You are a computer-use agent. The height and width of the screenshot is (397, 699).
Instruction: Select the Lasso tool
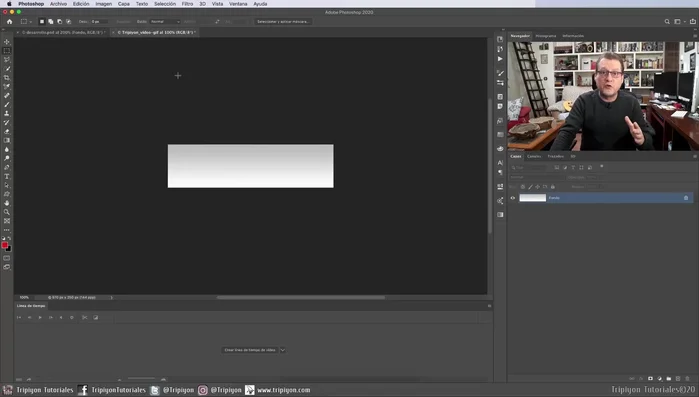(x=7, y=60)
